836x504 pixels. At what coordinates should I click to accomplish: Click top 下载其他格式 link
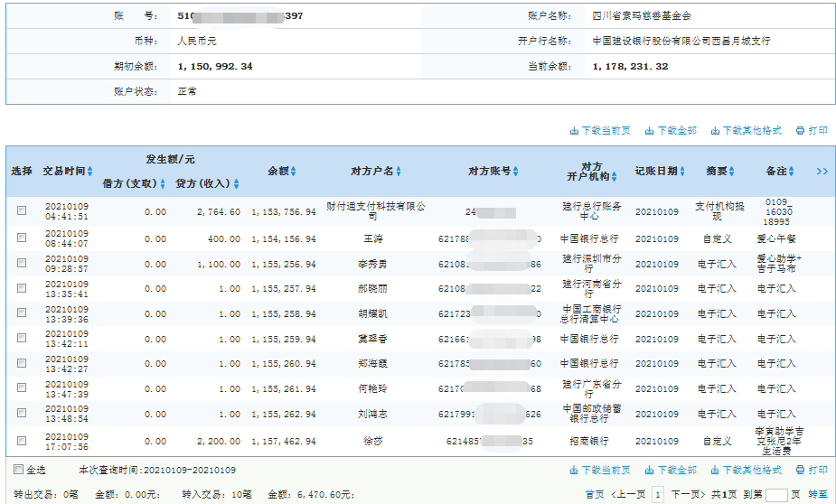pyautogui.click(x=747, y=131)
